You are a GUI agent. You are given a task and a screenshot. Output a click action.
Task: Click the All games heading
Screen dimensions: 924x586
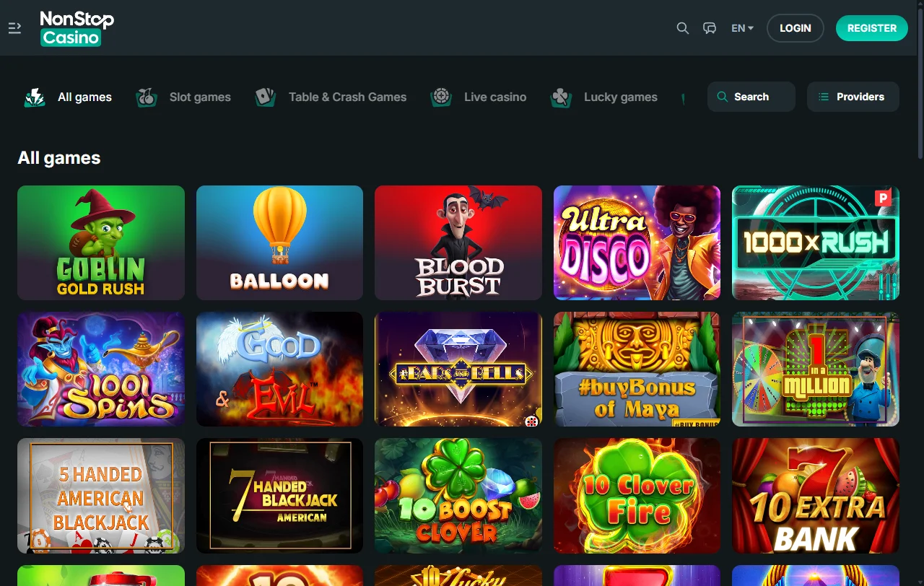pos(59,158)
